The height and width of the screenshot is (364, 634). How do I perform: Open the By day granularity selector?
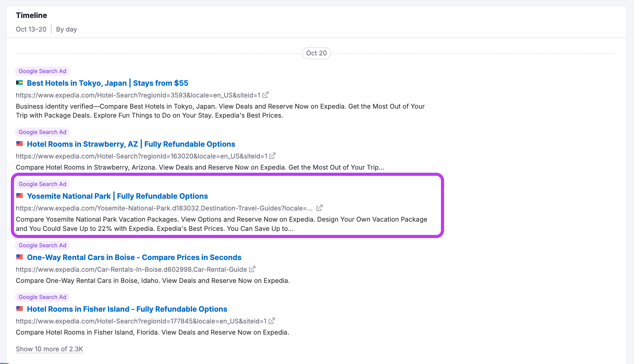[66, 29]
